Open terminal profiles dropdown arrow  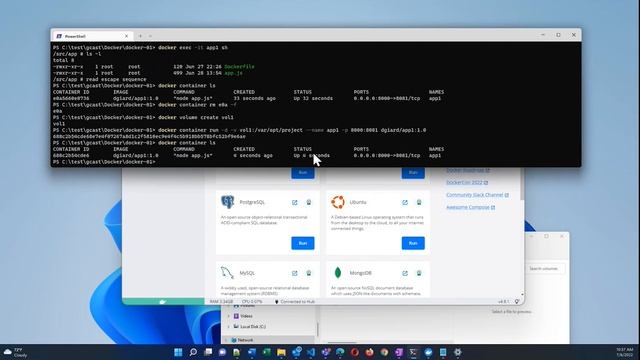tap(150, 36)
